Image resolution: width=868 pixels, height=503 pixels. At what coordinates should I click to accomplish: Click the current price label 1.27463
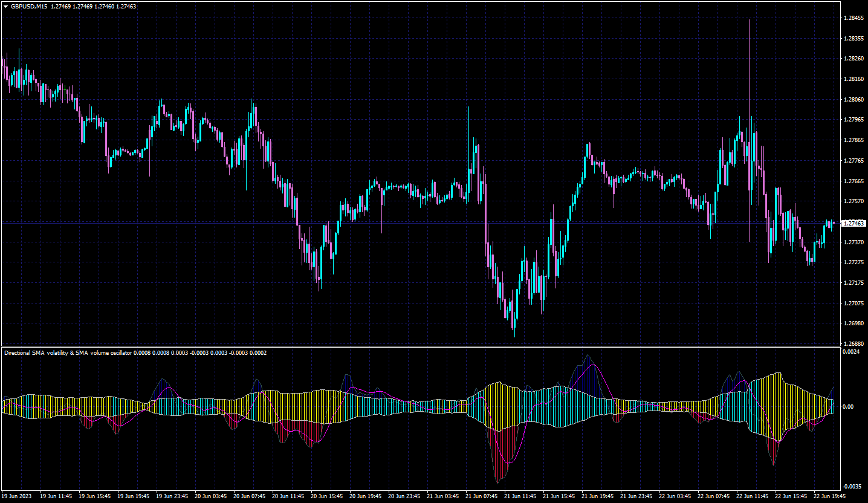(x=853, y=223)
